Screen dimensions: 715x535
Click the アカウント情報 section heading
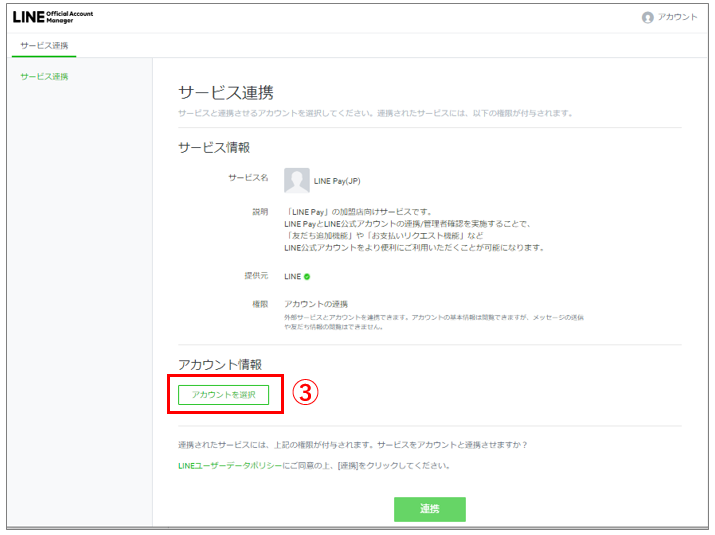point(220,364)
